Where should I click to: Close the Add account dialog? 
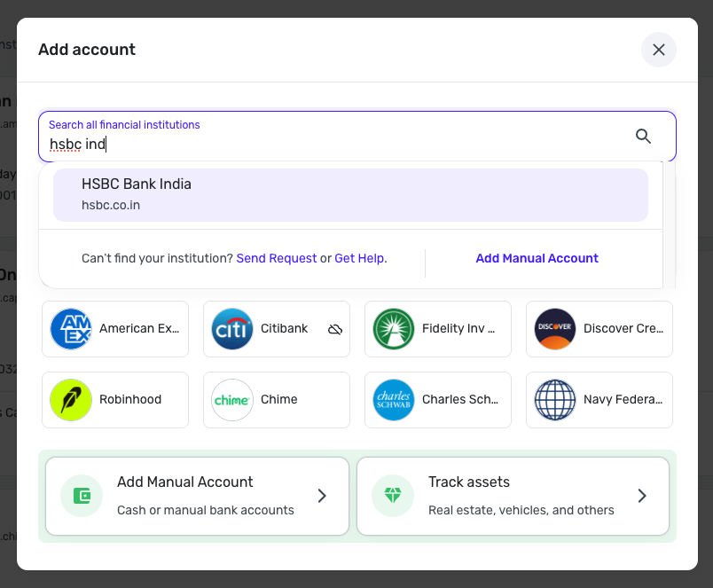click(x=658, y=50)
